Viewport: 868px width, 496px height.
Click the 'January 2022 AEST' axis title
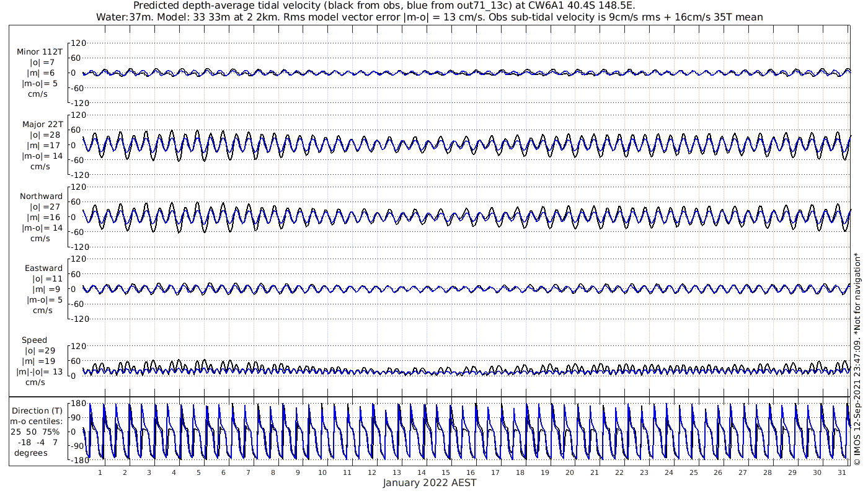(430, 482)
